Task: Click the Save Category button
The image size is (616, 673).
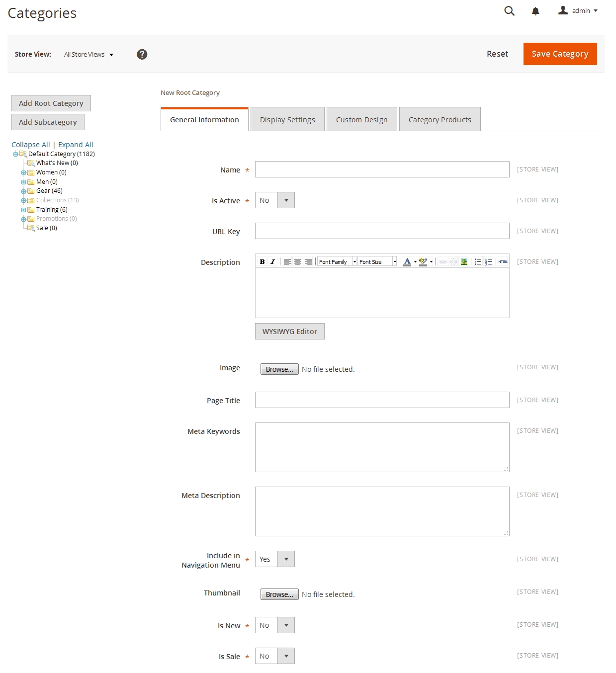Action: click(560, 54)
